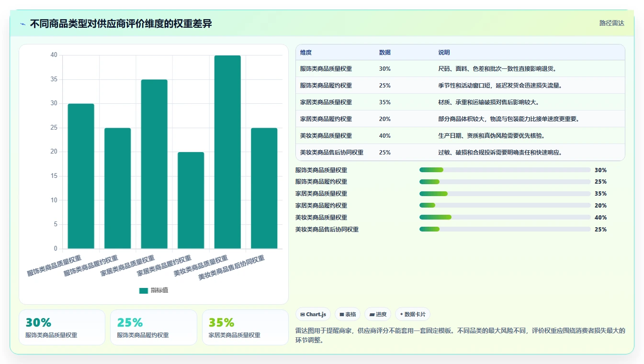Click the footer paragraph beginning 雷达图用于提醒商家
The height and width of the screenshot is (364, 644).
tap(460, 335)
